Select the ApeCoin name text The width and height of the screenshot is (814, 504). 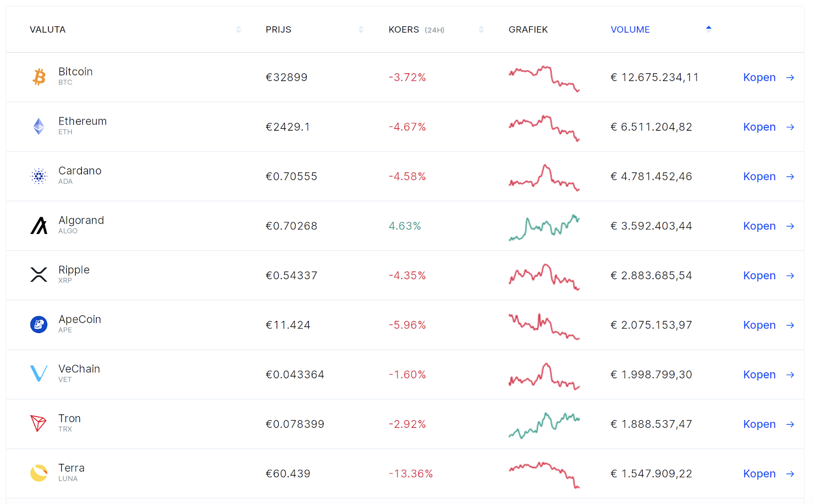pyautogui.click(x=79, y=319)
